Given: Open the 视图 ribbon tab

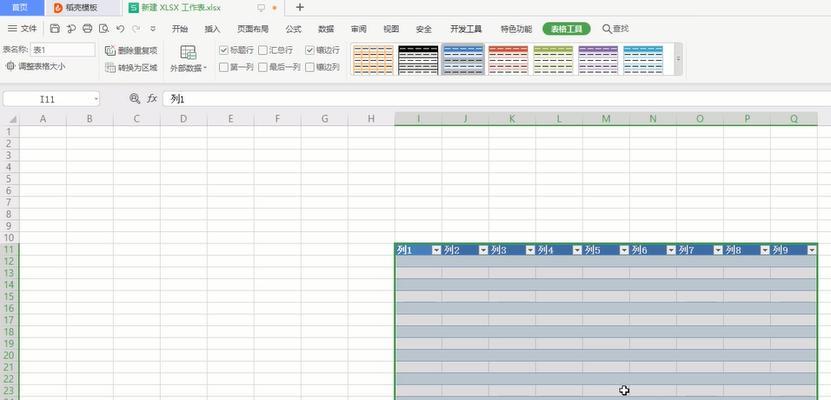Looking at the screenshot, I should (x=391, y=29).
